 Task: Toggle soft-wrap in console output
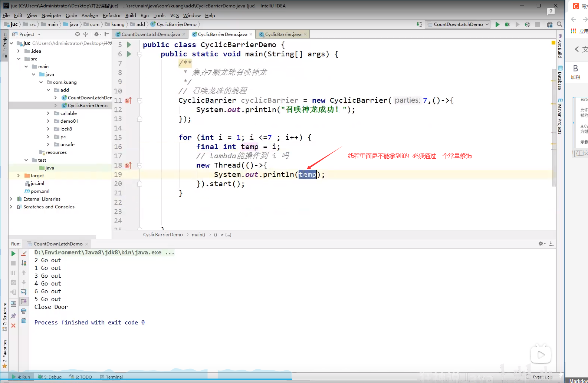pos(24,292)
